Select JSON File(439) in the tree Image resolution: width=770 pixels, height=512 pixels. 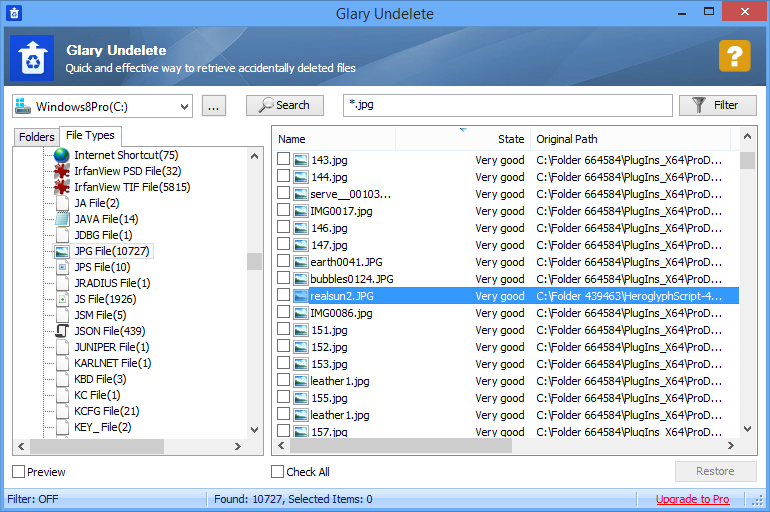[110, 331]
